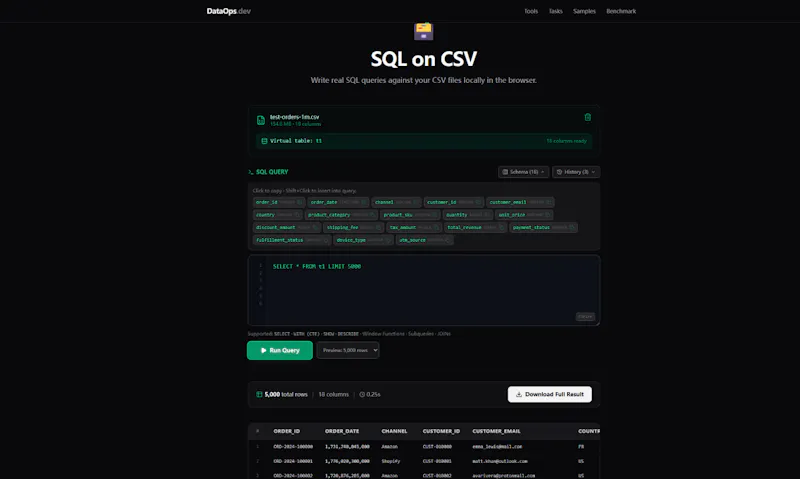Screen dimensions: 800x479
Task: Click the CHANNEL column header
Action: pyautogui.click(x=394, y=432)
